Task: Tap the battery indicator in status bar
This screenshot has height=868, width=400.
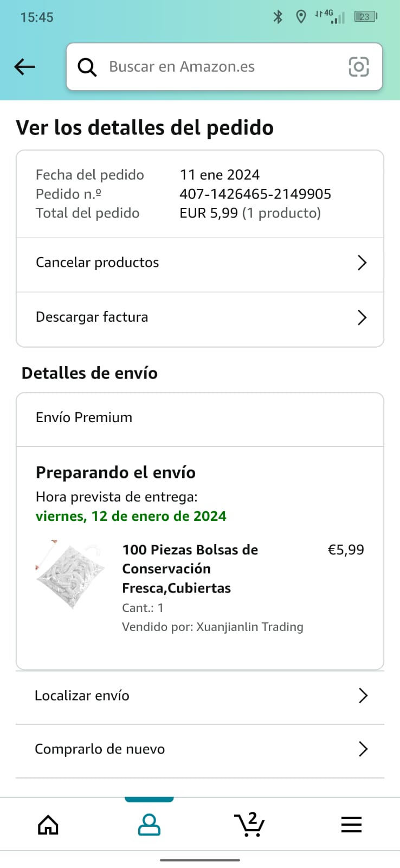Action: click(x=365, y=17)
